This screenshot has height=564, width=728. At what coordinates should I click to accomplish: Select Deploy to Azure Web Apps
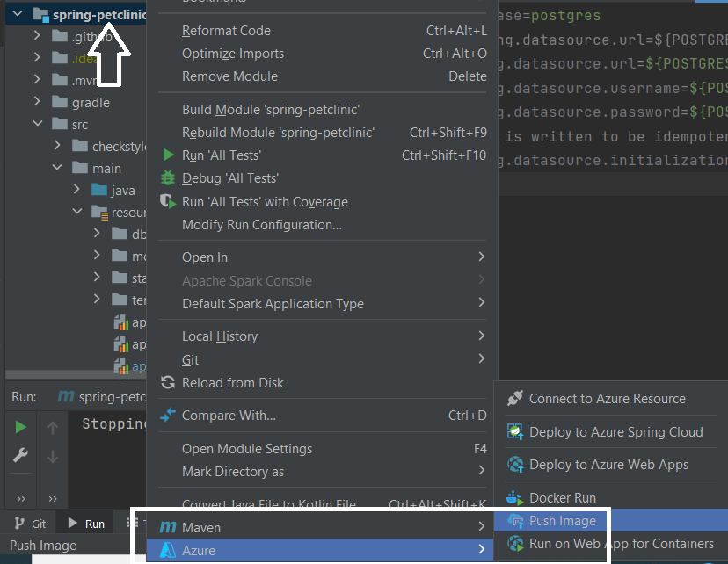611,464
